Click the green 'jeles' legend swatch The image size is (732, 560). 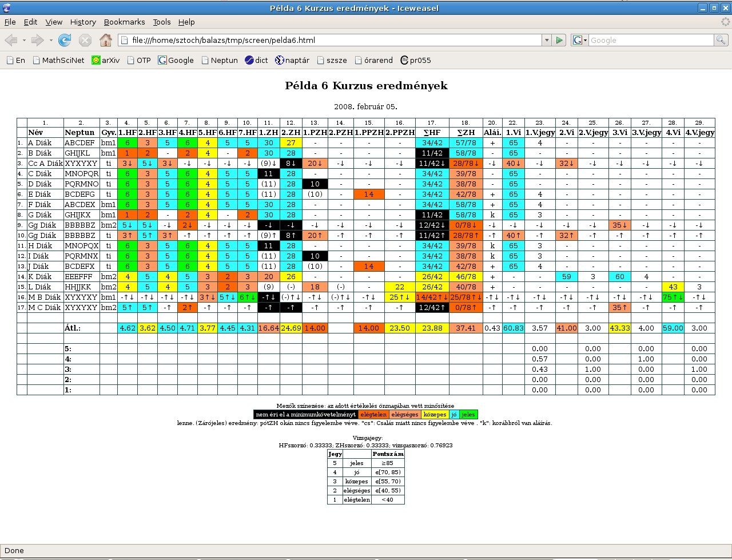pyautogui.click(x=468, y=414)
